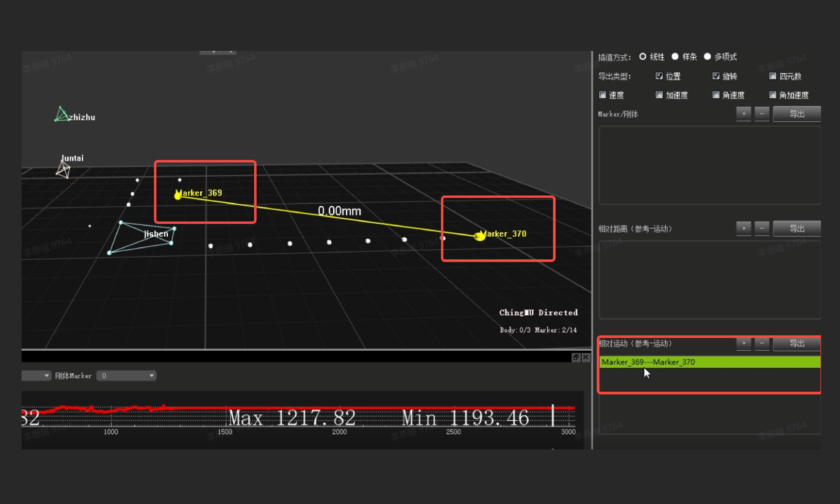The height and width of the screenshot is (504, 840).
Task: Select Marker_369---Marker_370 list entry
Action: (x=648, y=362)
